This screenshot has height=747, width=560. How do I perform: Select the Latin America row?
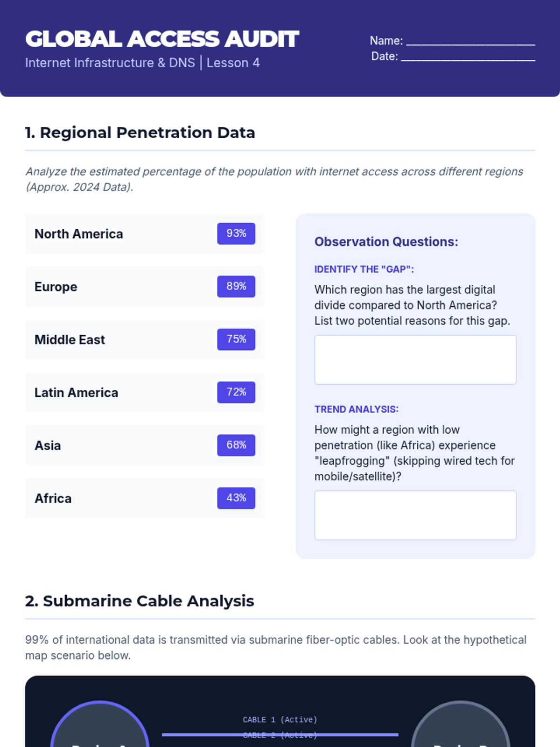[145, 393]
